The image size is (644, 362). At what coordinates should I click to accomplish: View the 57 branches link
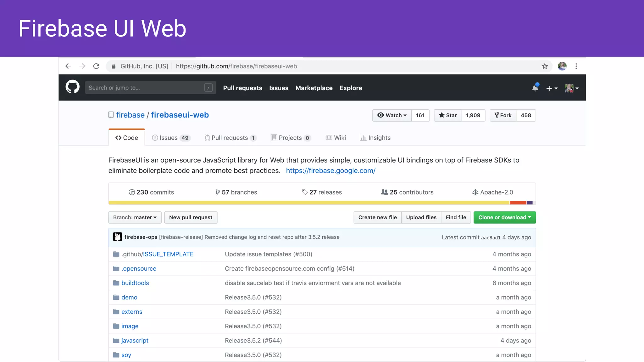(236, 192)
